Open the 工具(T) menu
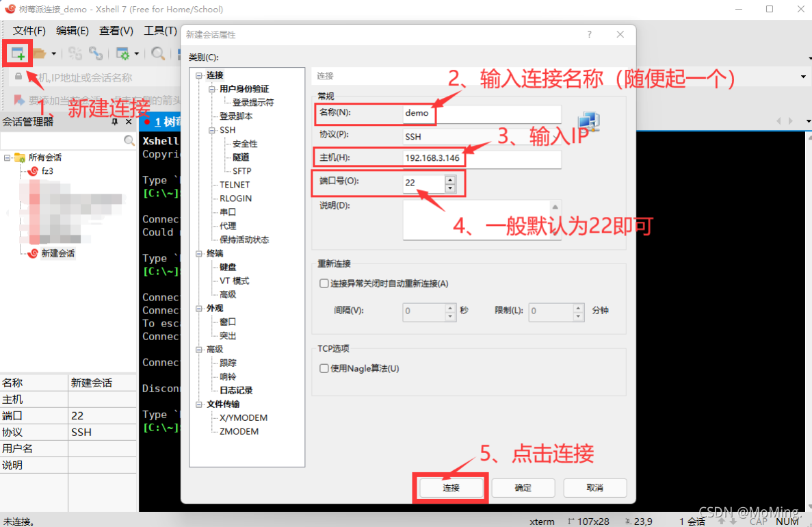This screenshot has height=527, width=812. 160,31
